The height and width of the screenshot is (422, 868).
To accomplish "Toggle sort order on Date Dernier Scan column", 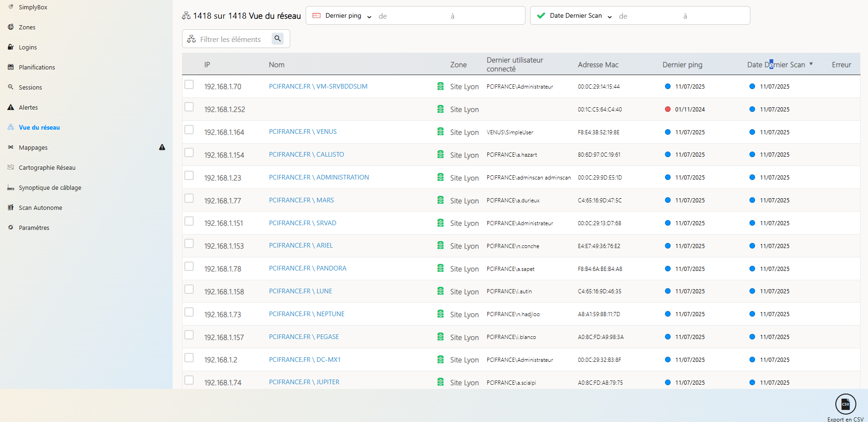I will pyautogui.click(x=812, y=64).
